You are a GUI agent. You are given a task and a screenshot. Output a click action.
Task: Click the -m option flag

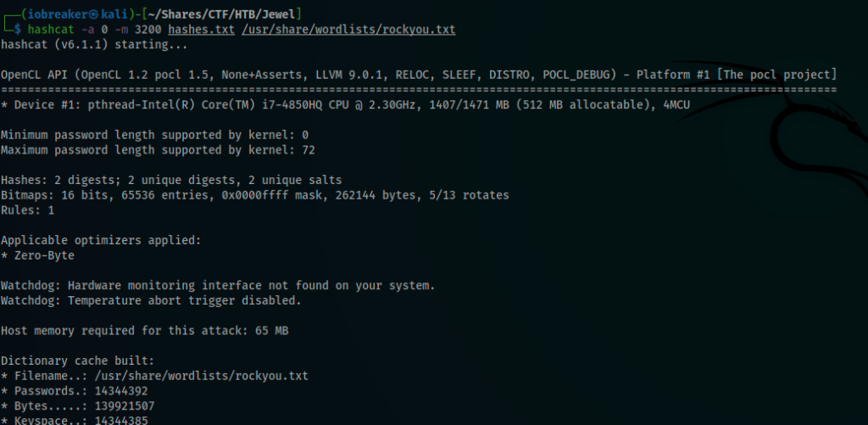click(x=120, y=30)
